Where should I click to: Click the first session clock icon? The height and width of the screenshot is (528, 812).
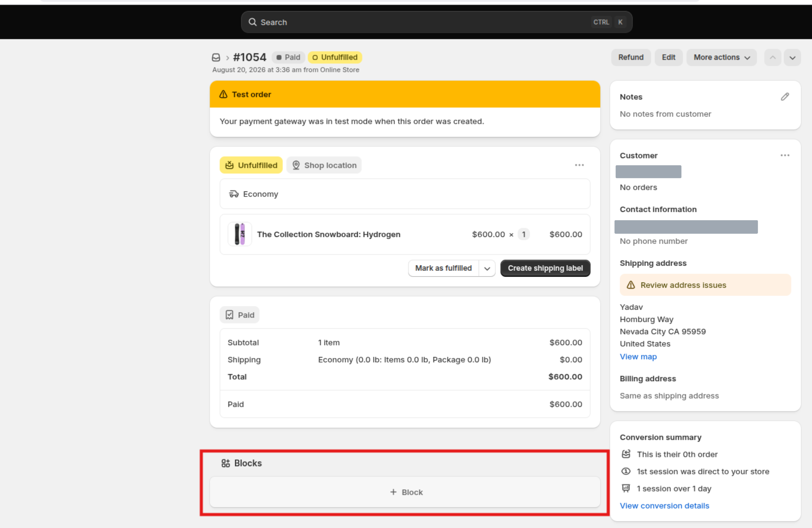coord(626,471)
